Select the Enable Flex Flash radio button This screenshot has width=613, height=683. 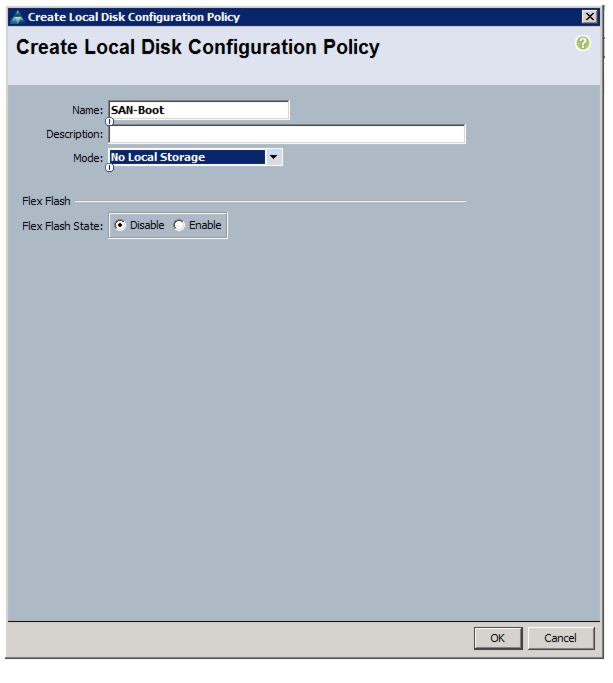179,225
